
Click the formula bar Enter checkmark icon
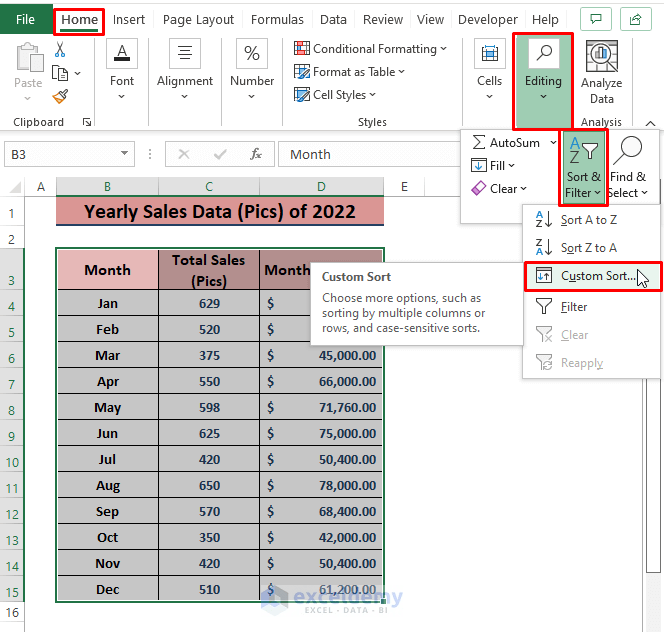click(x=220, y=154)
